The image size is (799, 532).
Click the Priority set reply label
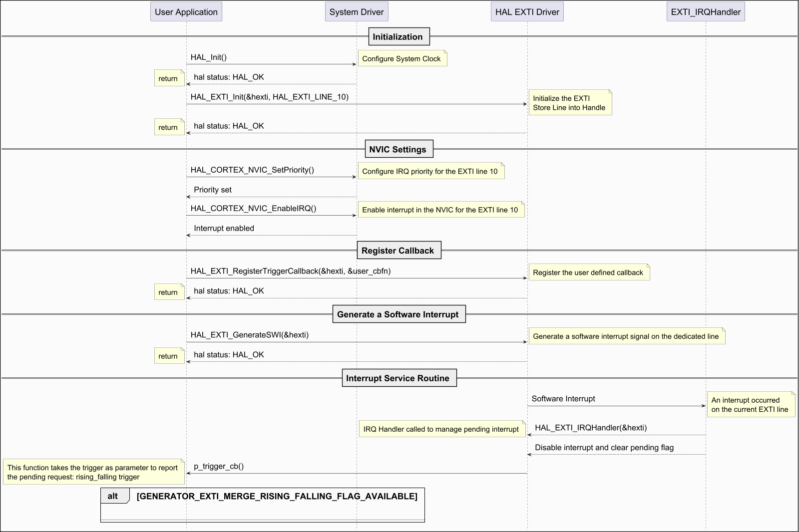pos(213,190)
